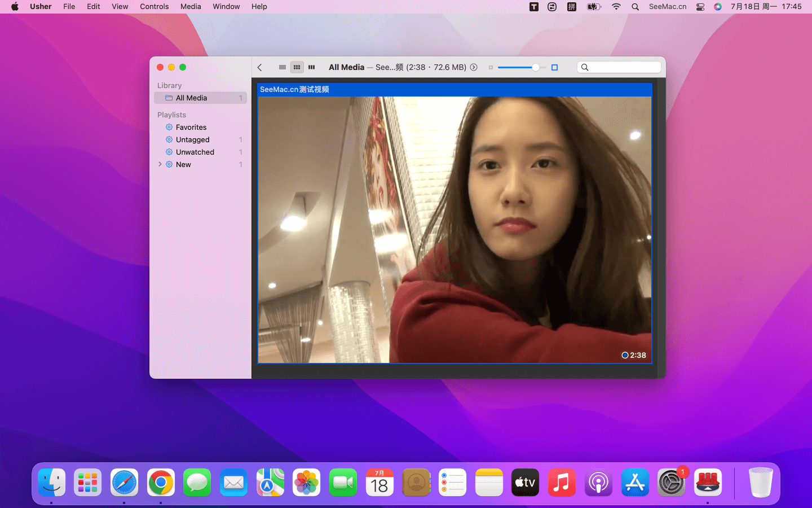Open the Favorites smart playlist gear icon

coord(169,127)
